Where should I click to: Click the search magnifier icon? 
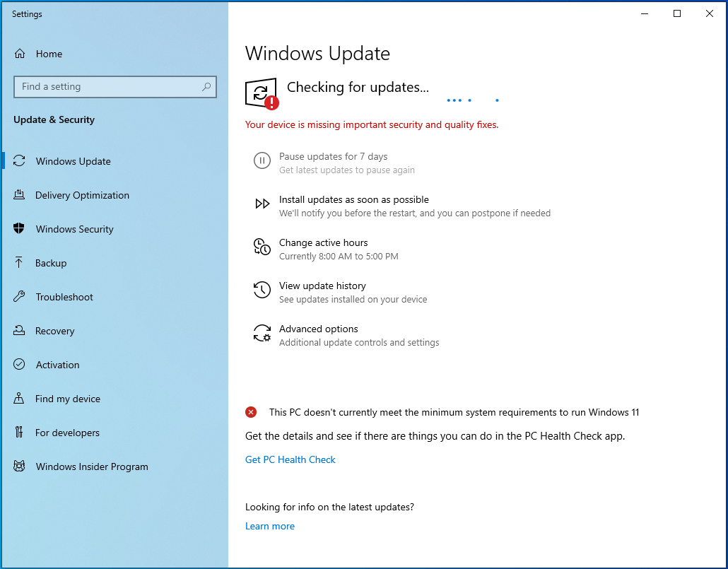point(206,87)
